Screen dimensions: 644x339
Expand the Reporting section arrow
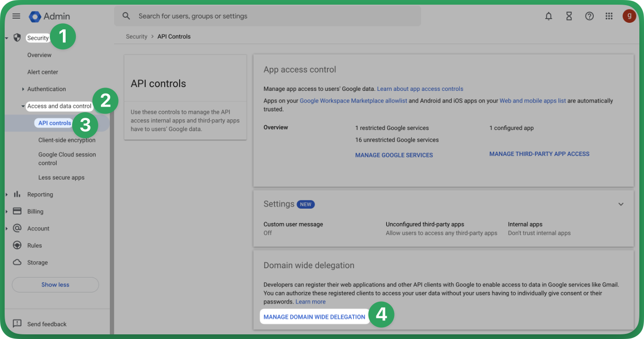(7, 195)
